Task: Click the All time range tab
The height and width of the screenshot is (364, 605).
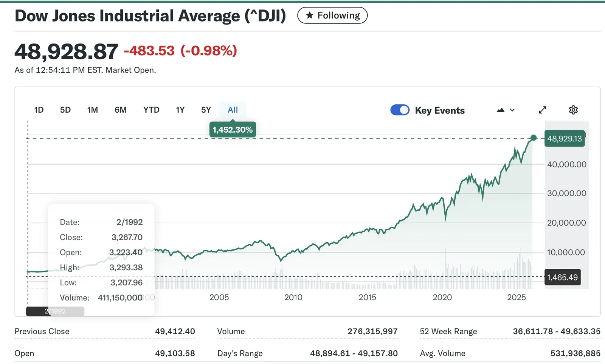Action: tap(233, 110)
